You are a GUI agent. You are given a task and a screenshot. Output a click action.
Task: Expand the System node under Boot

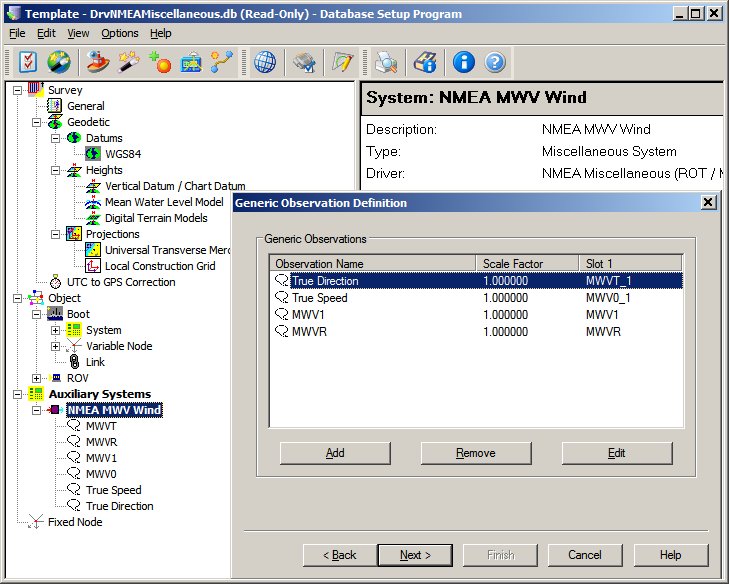coord(55,330)
